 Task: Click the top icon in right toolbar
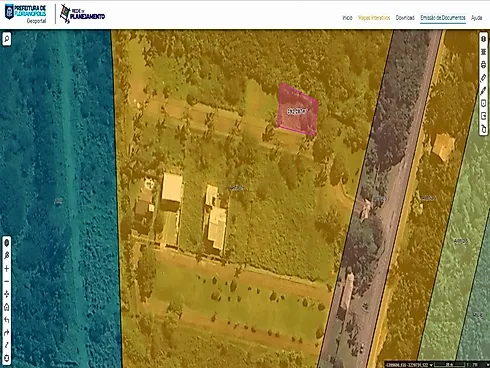[x=483, y=39]
